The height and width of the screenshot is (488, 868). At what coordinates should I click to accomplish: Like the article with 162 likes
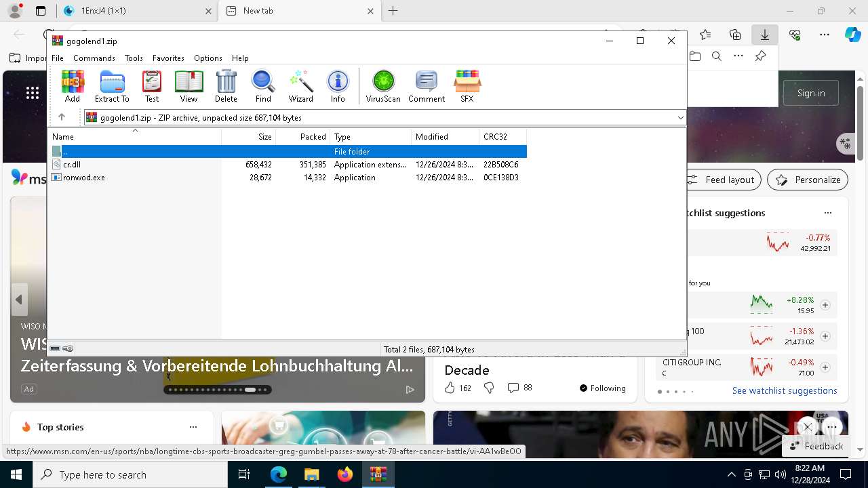[458, 388]
